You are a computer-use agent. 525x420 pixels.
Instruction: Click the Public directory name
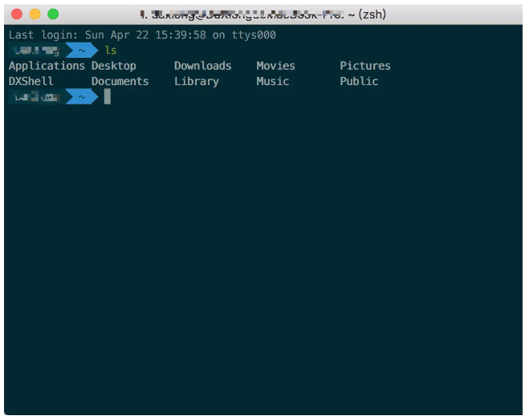click(359, 81)
